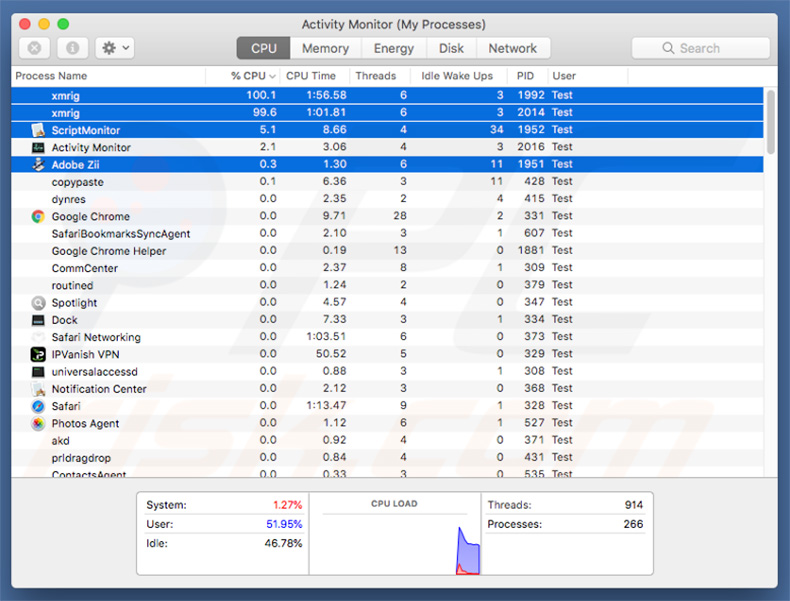Click the IPVanish VPN process icon
Viewport: 790px width, 601px height.
click(38, 354)
